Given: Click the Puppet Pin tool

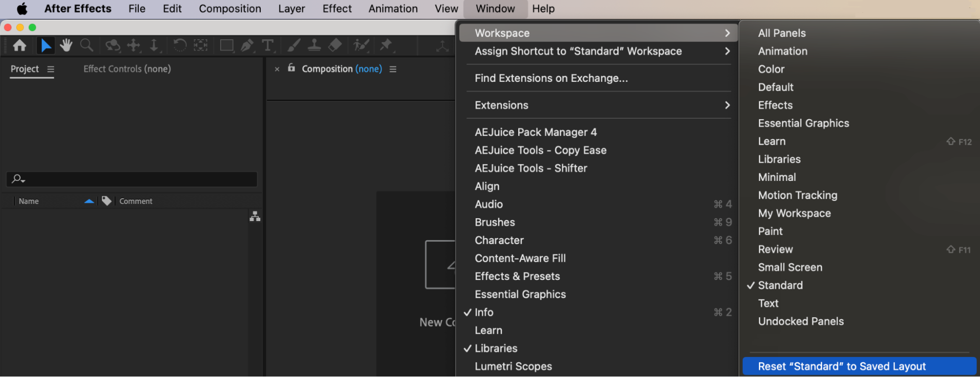Looking at the screenshot, I should (x=386, y=46).
